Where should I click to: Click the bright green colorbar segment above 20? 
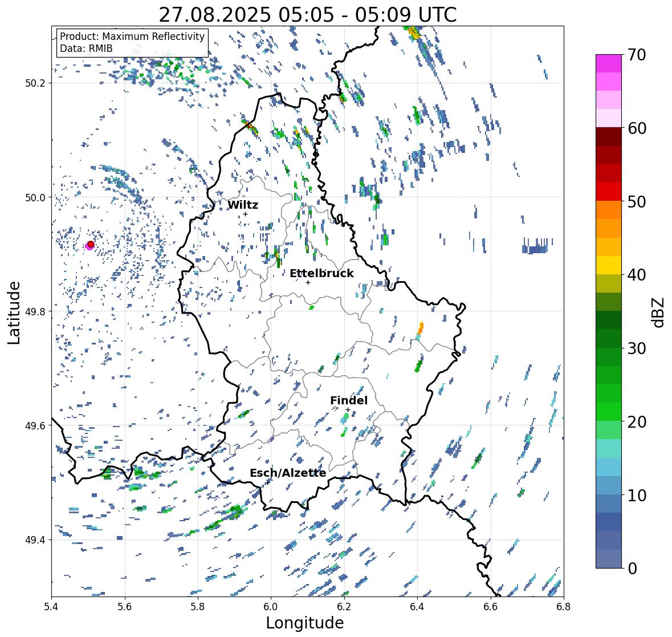[609, 412]
